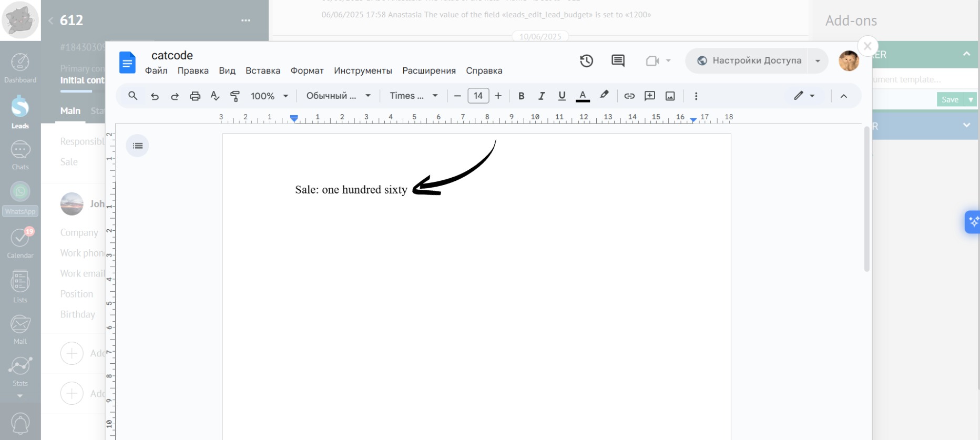The image size is (980, 440).
Task: Click the Настройки Доступа share button
Action: tap(749, 61)
